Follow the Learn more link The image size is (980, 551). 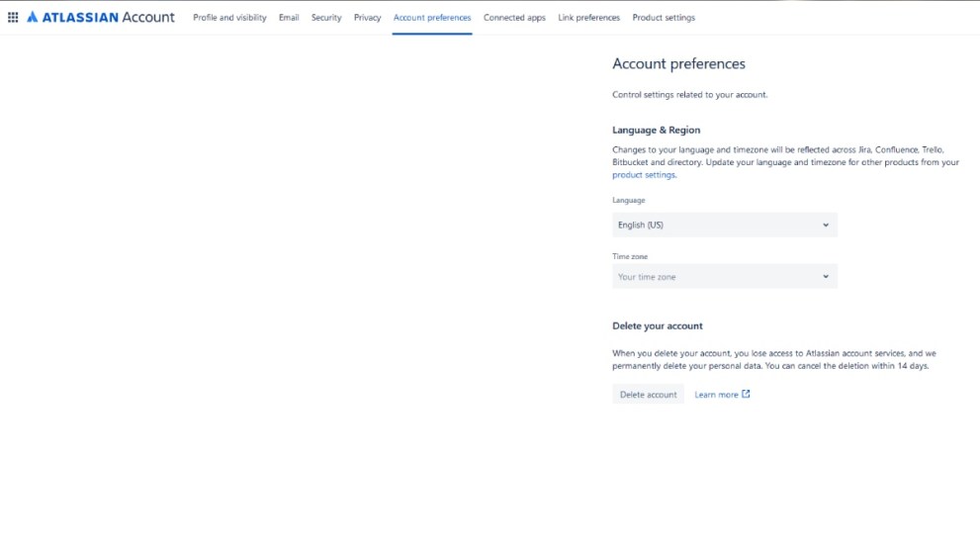coord(716,395)
